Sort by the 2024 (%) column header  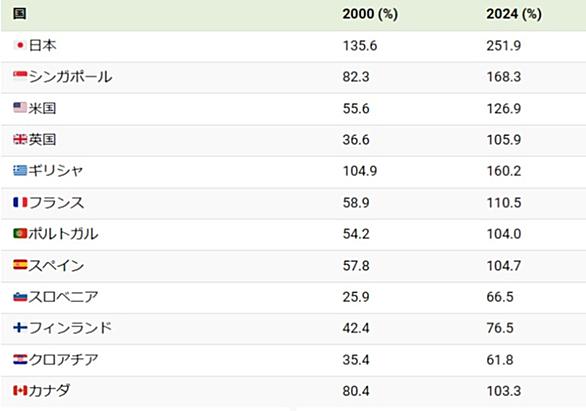tap(514, 14)
